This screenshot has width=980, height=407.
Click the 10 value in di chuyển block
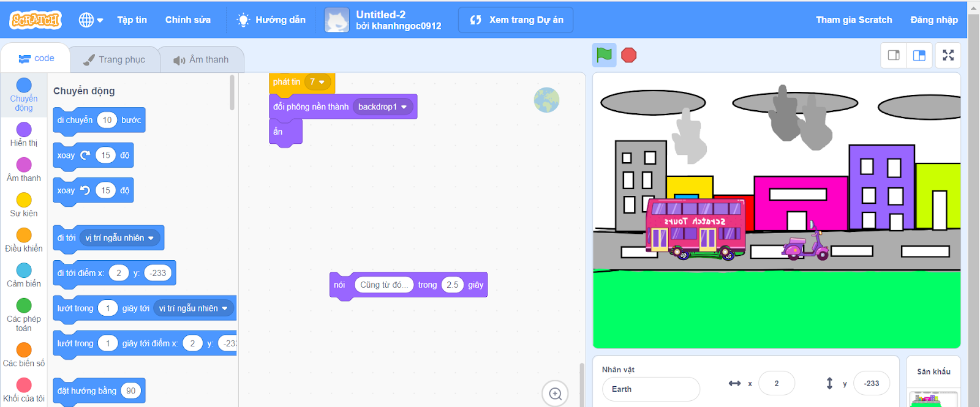(x=107, y=121)
